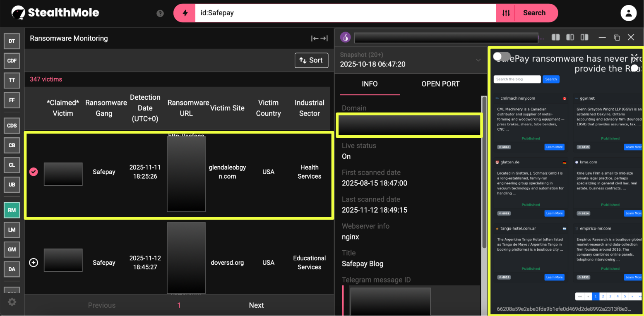This screenshot has height=316, width=644.
Task: Open the CDS sidebar module
Action: point(12,126)
